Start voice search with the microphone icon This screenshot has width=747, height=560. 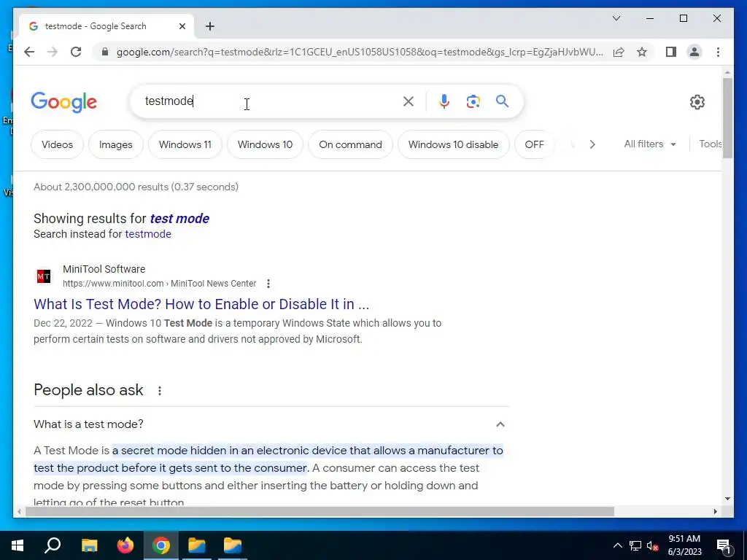(444, 101)
